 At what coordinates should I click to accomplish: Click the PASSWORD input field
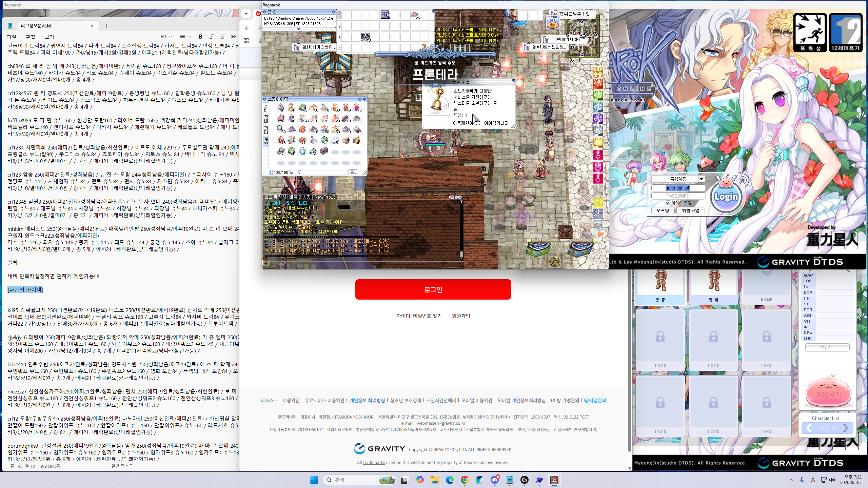pyautogui.click(x=678, y=196)
